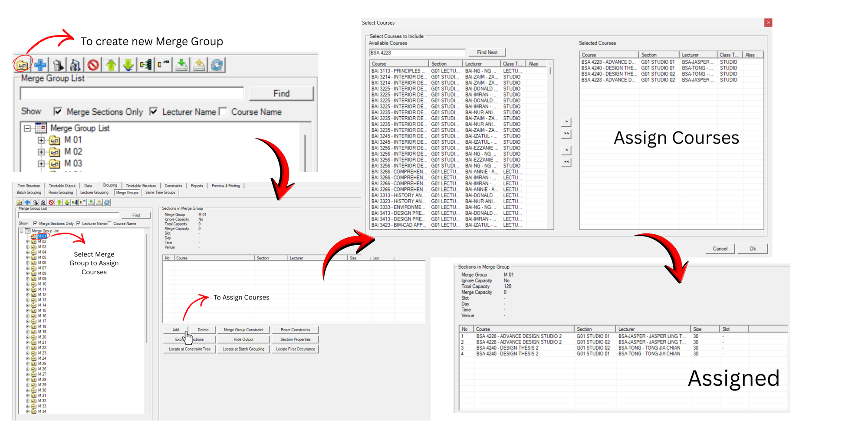The height and width of the screenshot is (434, 868).
Task: Click the Available Courses list vertical scrollbar
Action: (550, 145)
